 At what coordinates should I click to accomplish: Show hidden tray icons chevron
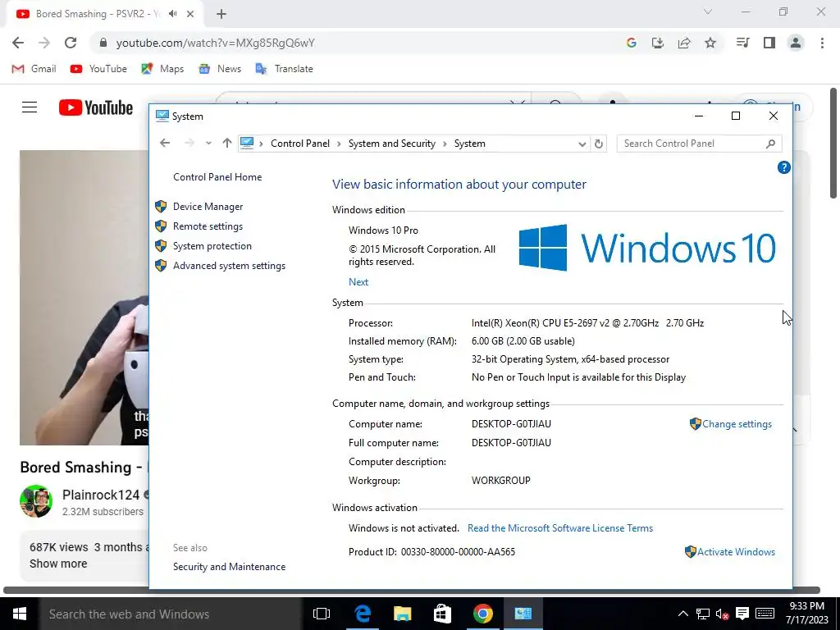click(683, 614)
